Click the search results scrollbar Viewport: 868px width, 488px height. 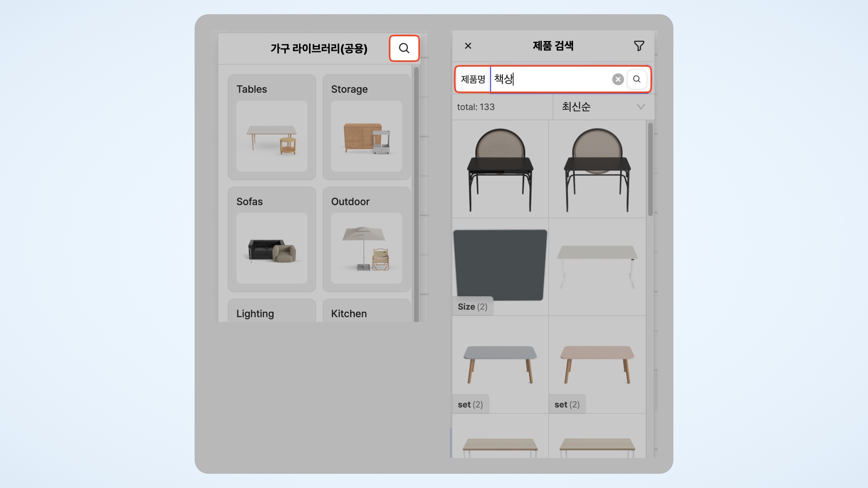point(650,169)
